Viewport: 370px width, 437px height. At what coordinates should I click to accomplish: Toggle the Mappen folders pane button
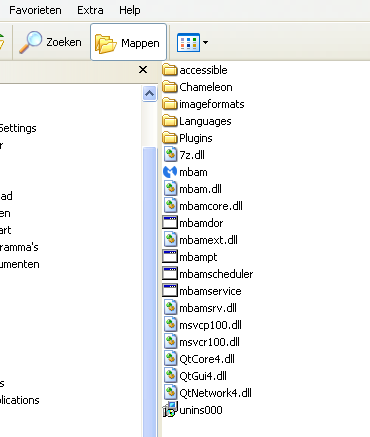point(128,42)
